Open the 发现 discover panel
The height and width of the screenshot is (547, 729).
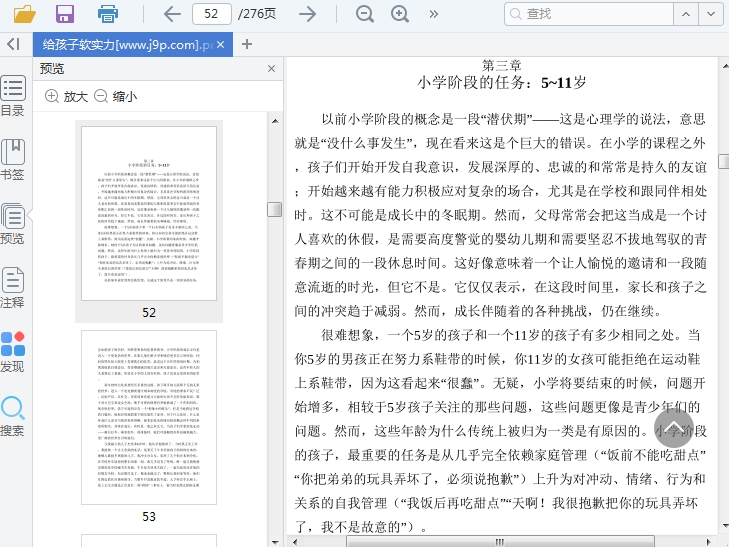(13, 351)
